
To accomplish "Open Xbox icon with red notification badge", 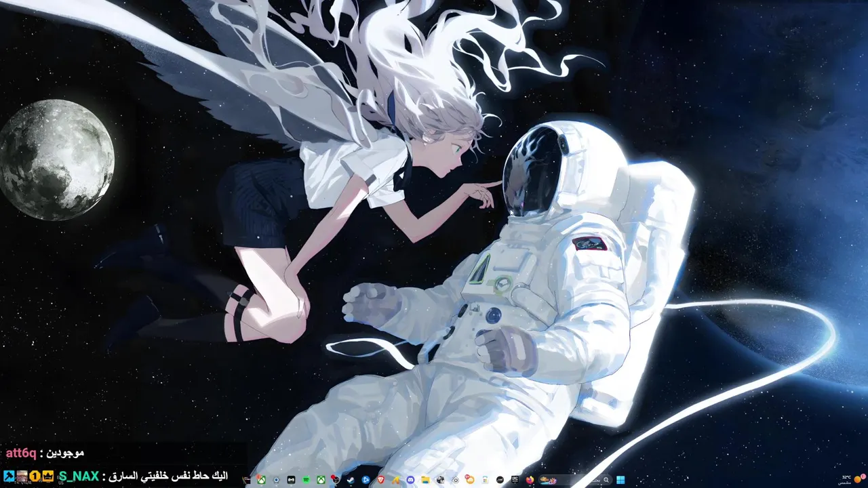I will [x=261, y=480].
